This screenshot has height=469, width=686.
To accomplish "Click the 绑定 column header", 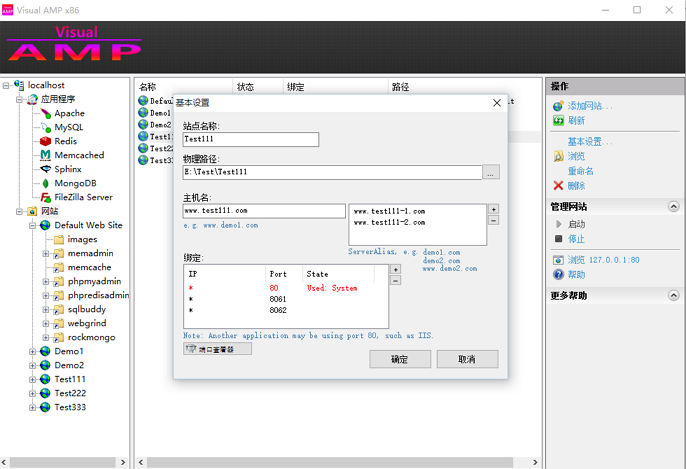I will click(x=296, y=87).
